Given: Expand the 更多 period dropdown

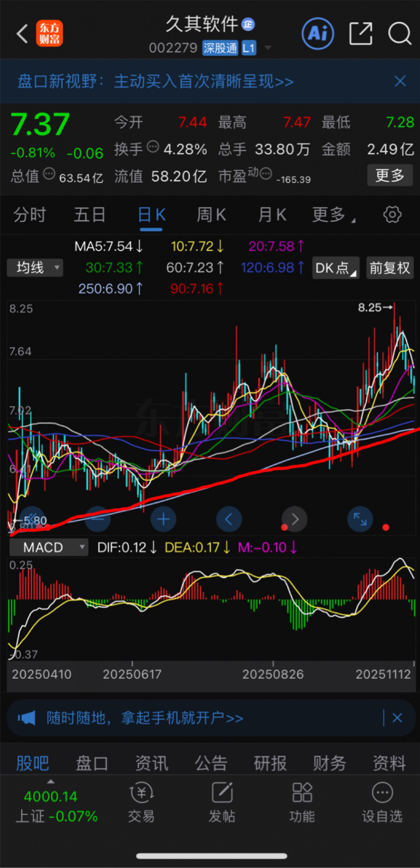Looking at the screenshot, I should 334,215.
